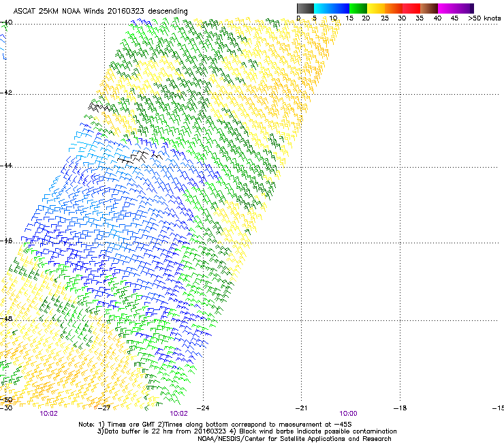Click the -18 longitude axis label
The width and height of the screenshot is (504, 443).
point(400,408)
